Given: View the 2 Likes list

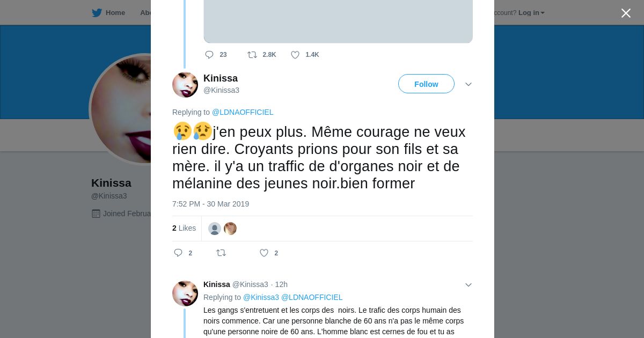Looking at the screenshot, I should (184, 228).
